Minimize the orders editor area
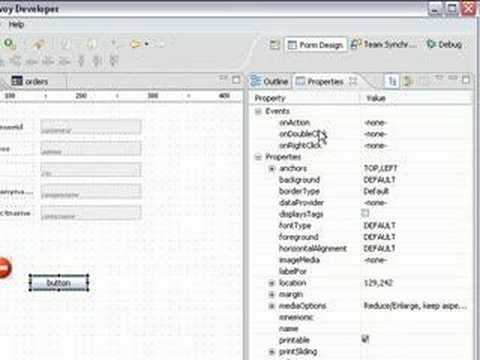This screenshot has width=480, height=360. 223,79
